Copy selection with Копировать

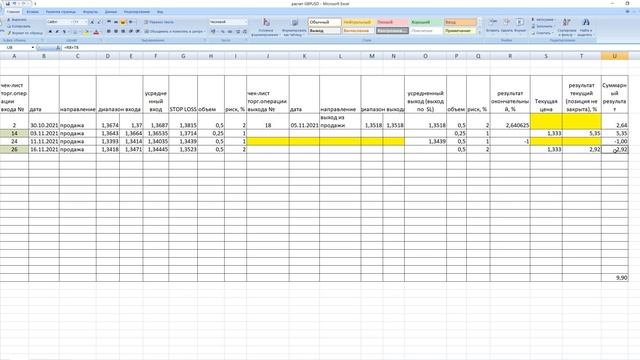pyautogui.click(x=18, y=26)
